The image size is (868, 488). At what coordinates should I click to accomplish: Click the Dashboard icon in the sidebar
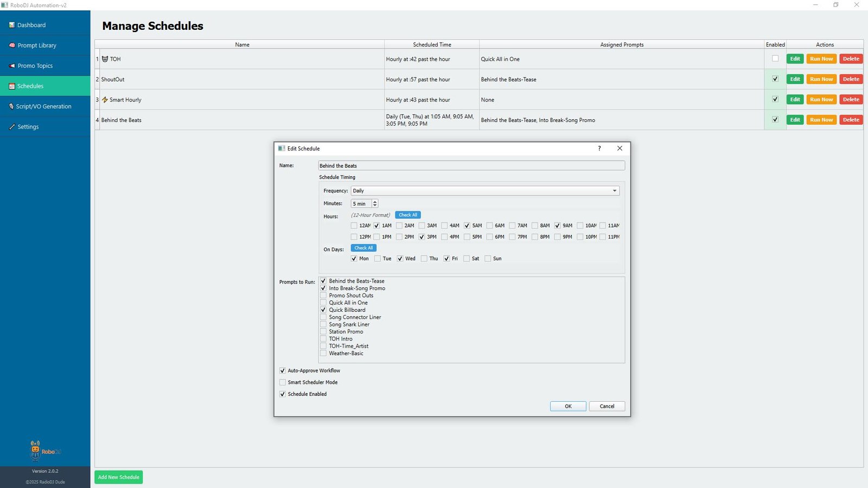point(12,25)
